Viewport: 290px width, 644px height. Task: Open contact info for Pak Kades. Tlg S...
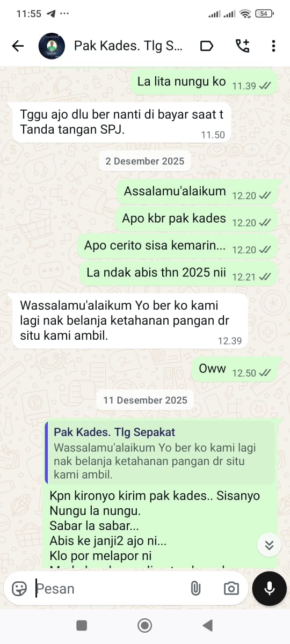point(128,46)
